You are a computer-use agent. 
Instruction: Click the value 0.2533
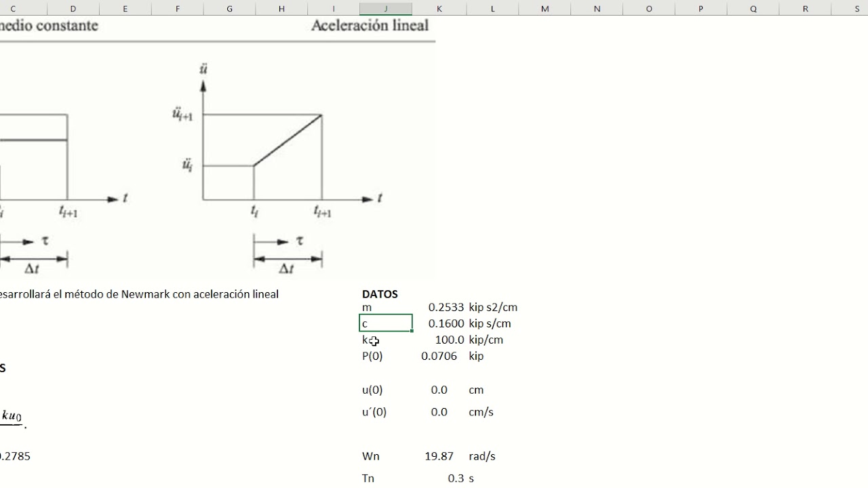click(446, 307)
